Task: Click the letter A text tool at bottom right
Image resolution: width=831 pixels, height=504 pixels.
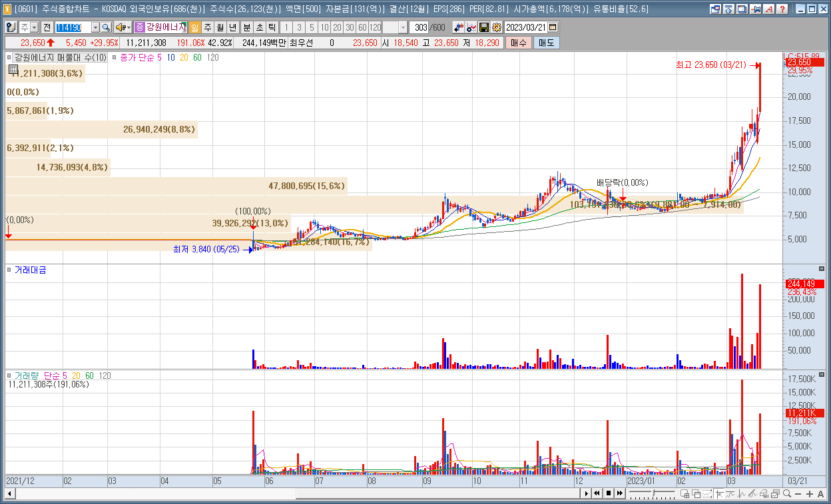Action: coord(820,493)
